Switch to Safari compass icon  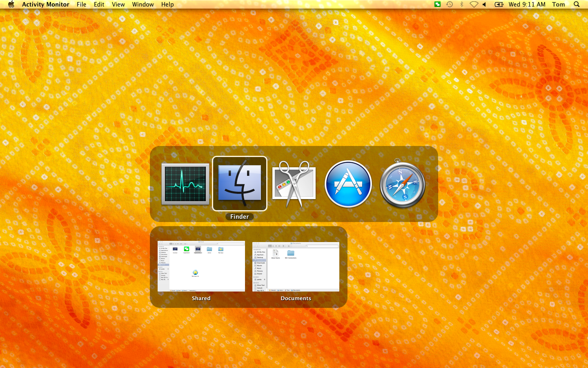pyautogui.click(x=403, y=184)
